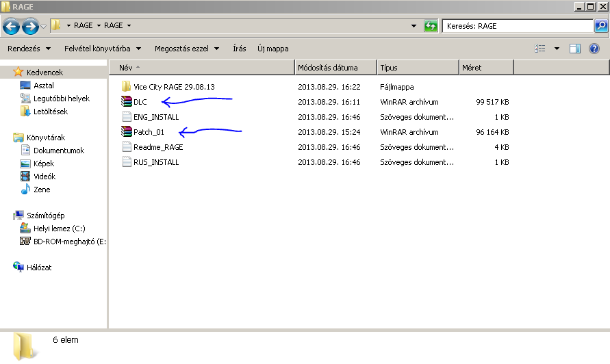Click the file name Patch_01

[149, 132]
